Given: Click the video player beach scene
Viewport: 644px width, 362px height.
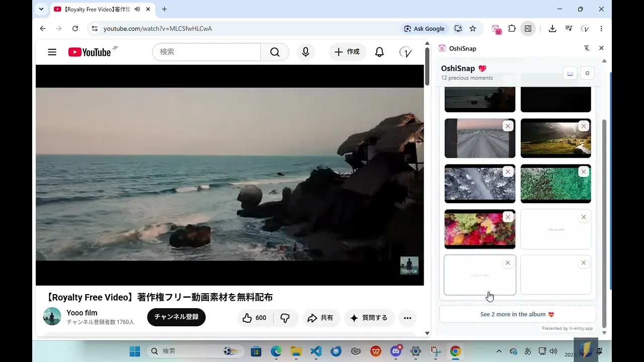Looking at the screenshot, I should click(x=229, y=174).
